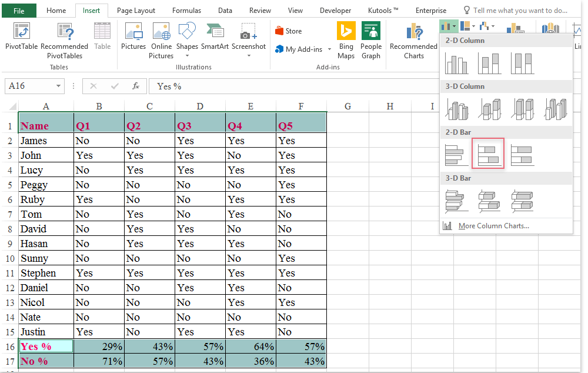Insert a SmartArt graphic
Image resolution: width=588 pixels, height=373 pixels.
coord(215,36)
